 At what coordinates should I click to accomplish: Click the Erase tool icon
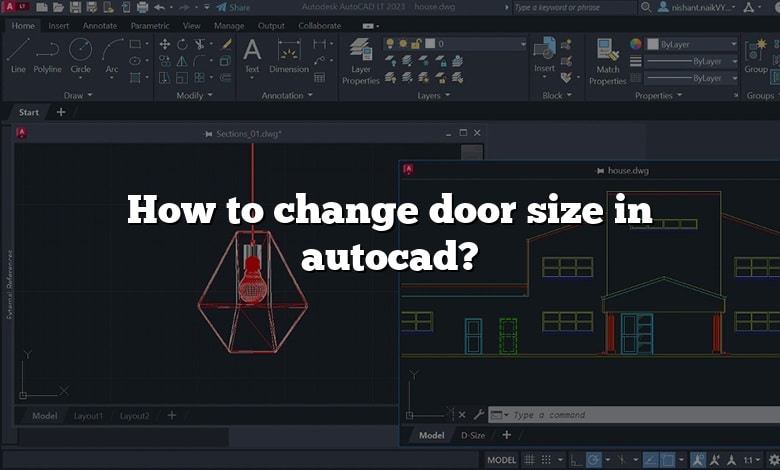[x=226, y=44]
